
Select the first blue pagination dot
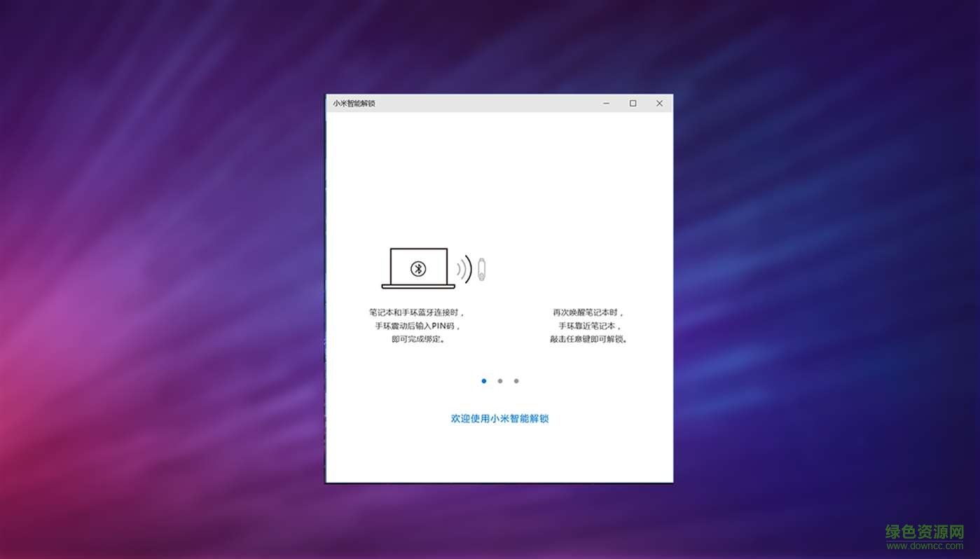[x=483, y=380]
